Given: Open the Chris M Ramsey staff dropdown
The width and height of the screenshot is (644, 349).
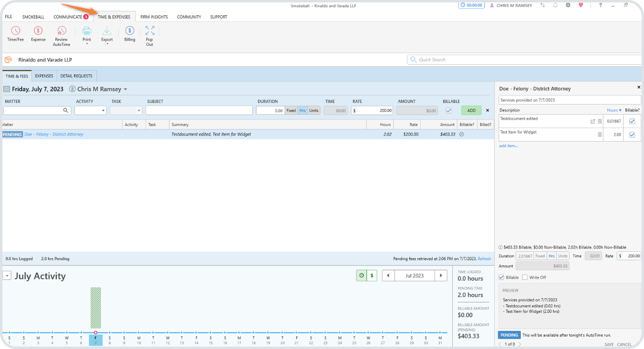Looking at the screenshot, I should click(126, 89).
